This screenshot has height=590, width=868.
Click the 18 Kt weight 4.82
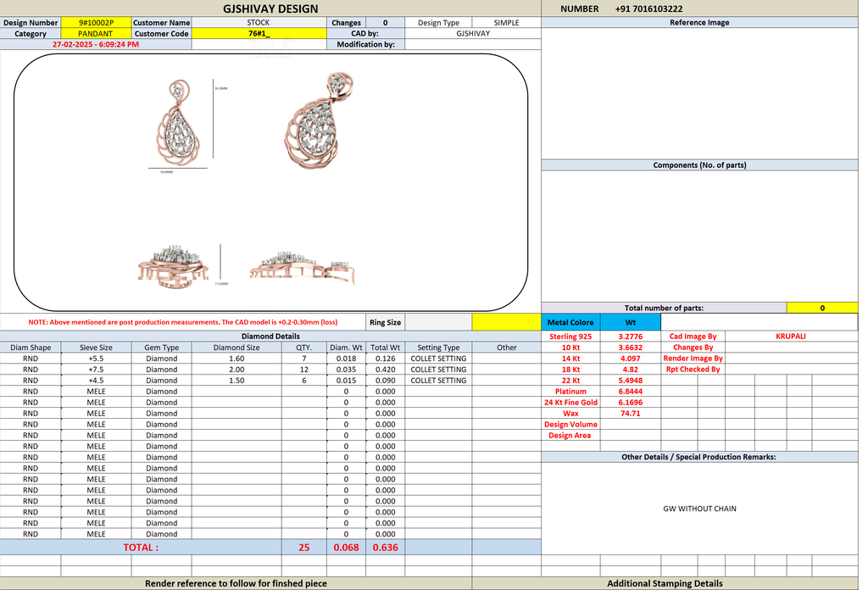(x=631, y=370)
